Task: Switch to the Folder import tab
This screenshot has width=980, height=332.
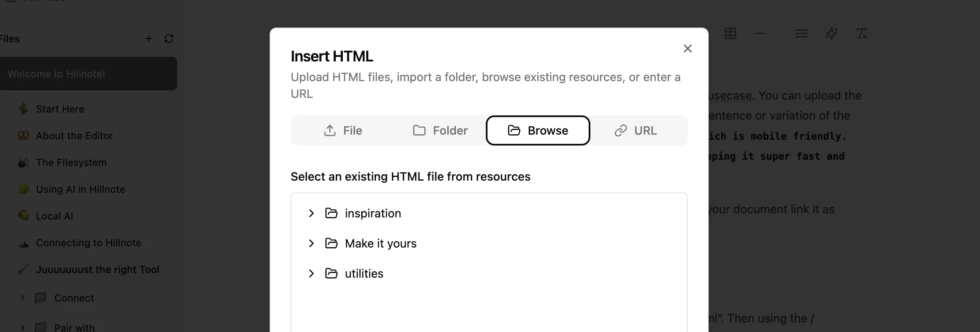Action: pos(440,131)
